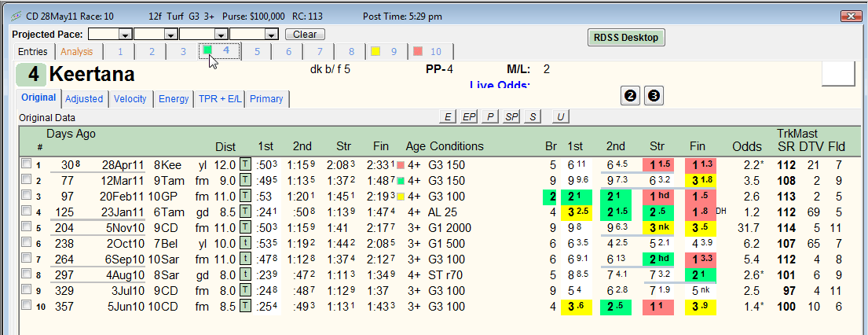This screenshot has height=335, width=868.
Task: Click the green saddle number 4 badge
Action: click(x=31, y=75)
